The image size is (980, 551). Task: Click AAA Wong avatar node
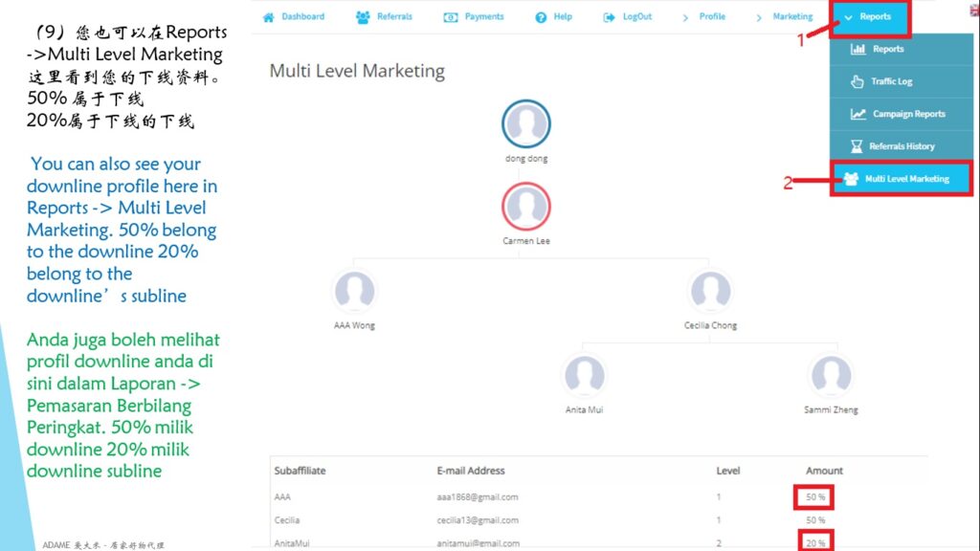click(x=354, y=291)
